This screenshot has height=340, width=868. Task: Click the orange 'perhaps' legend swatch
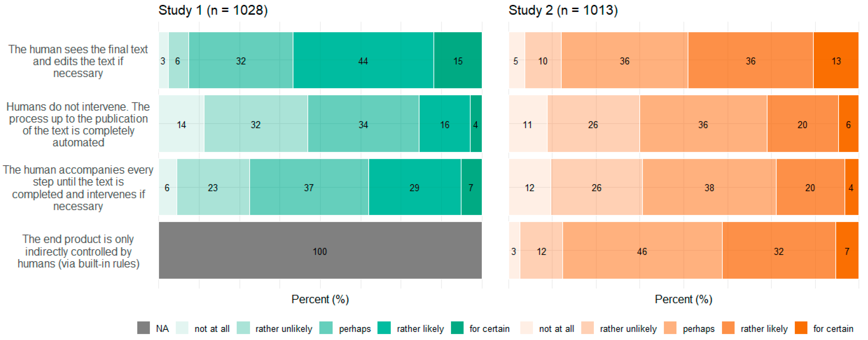pyautogui.click(x=670, y=328)
